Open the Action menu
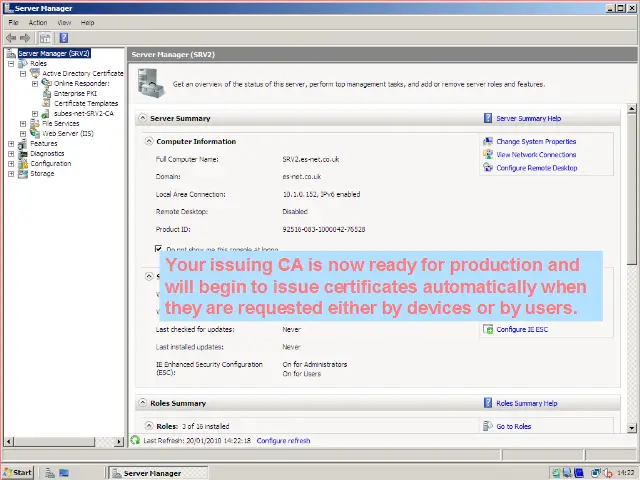Viewport: 640px width, 480px height. pyautogui.click(x=38, y=22)
